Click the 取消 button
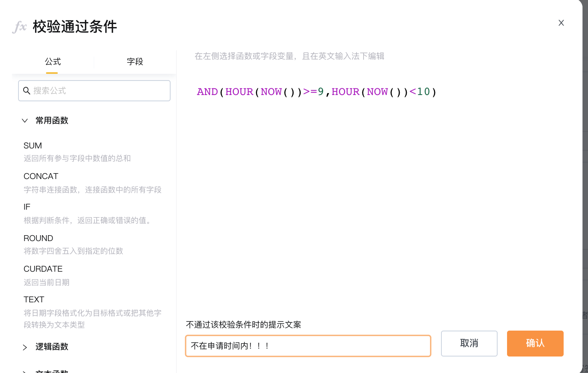Image resolution: width=588 pixels, height=373 pixels. click(469, 344)
